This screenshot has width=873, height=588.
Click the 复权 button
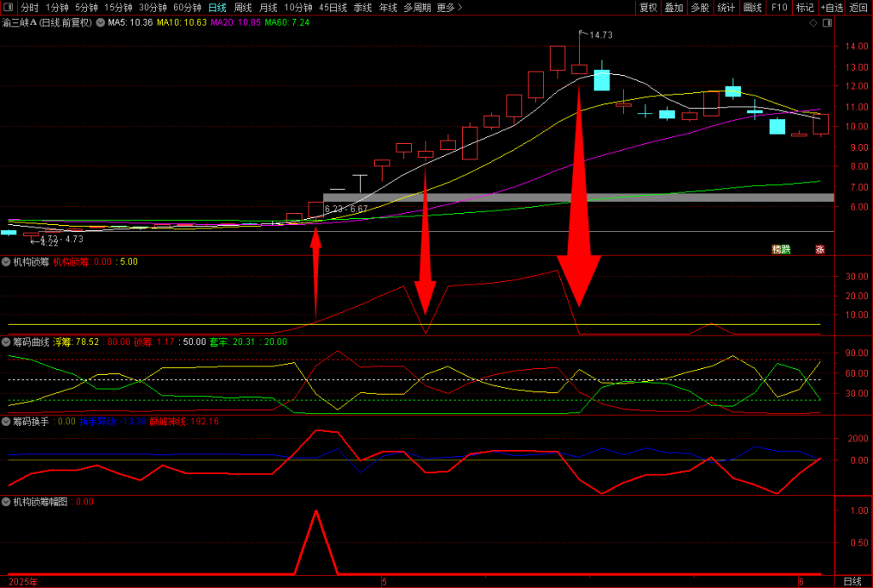[648, 8]
